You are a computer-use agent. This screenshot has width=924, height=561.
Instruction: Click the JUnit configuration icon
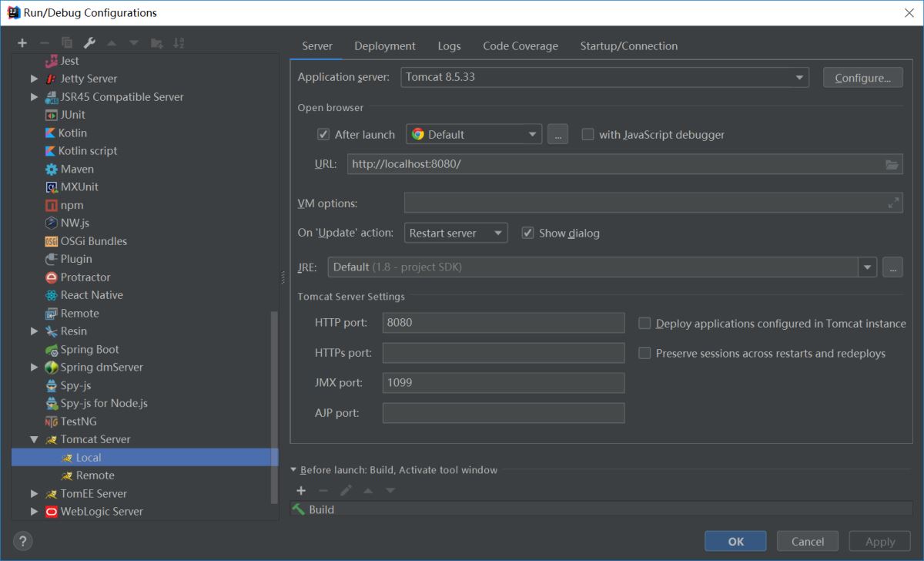[52, 115]
